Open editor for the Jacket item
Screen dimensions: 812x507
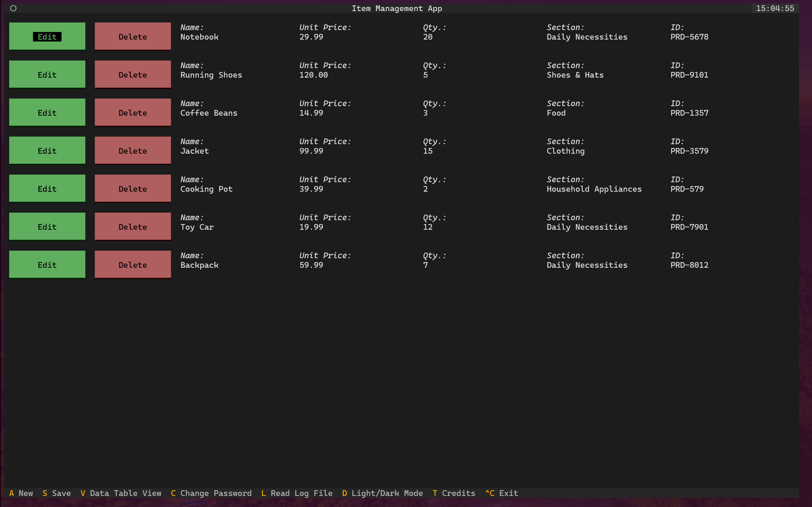[x=47, y=151]
